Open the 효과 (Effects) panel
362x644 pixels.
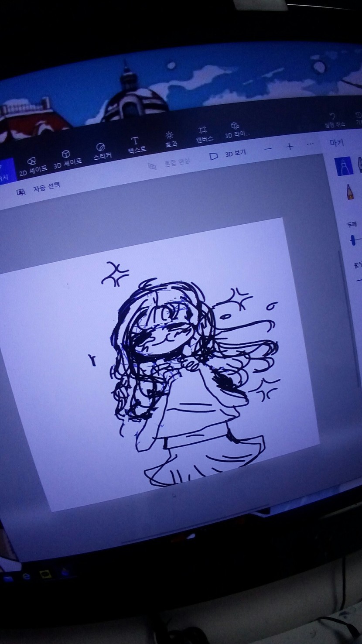pos(170,138)
